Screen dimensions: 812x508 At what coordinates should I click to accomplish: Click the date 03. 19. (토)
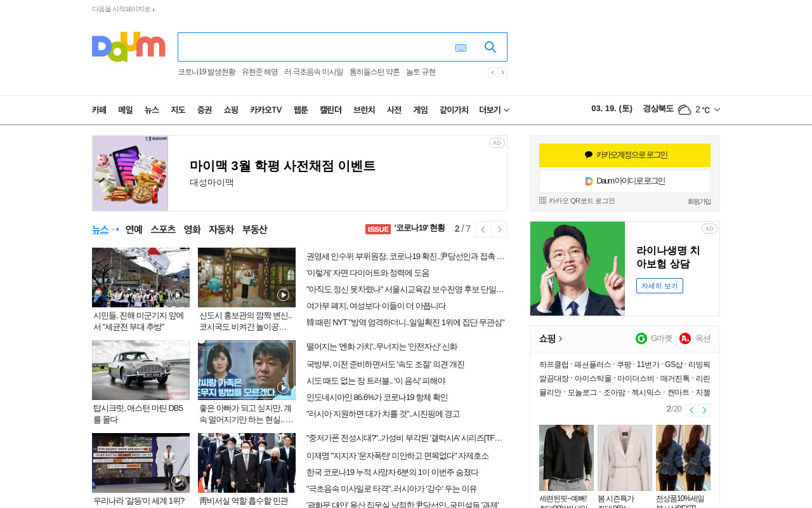click(612, 109)
